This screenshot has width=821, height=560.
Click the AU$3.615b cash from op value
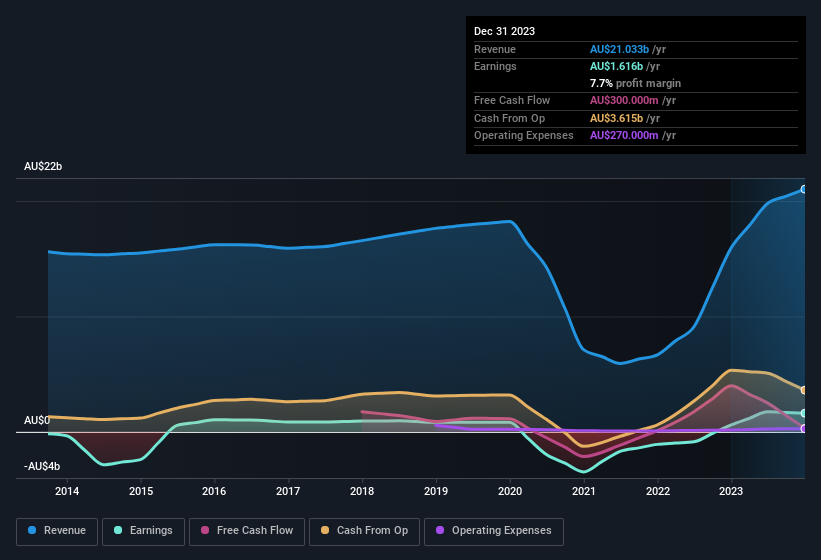[616, 118]
